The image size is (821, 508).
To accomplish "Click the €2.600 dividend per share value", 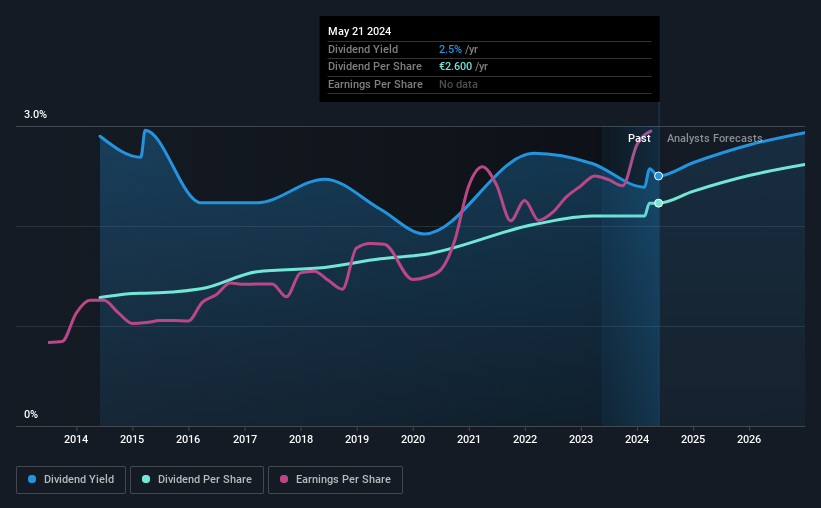I will [456, 67].
